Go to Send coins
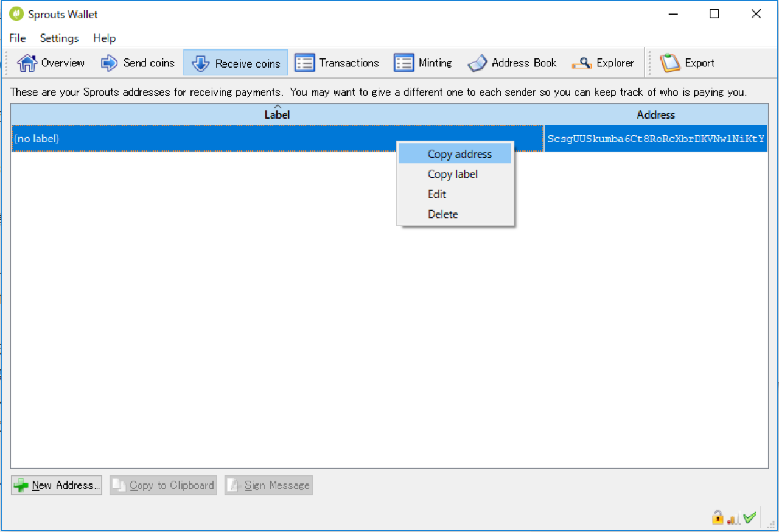 [138, 63]
